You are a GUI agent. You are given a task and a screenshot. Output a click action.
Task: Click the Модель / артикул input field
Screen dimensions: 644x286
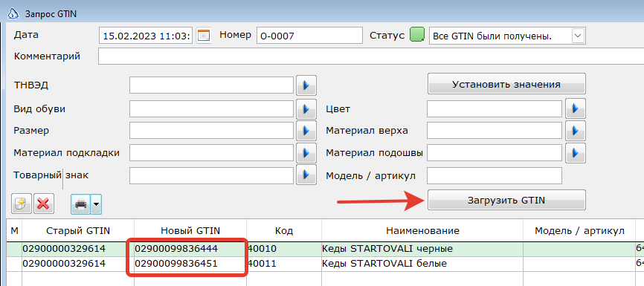point(495,175)
